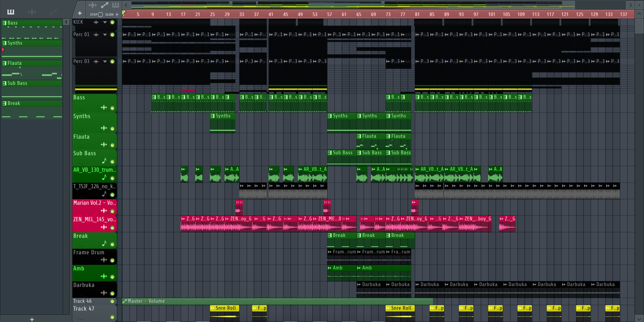Mute Track 46 using its LED
Screen dimensions: 644x322
click(x=112, y=301)
